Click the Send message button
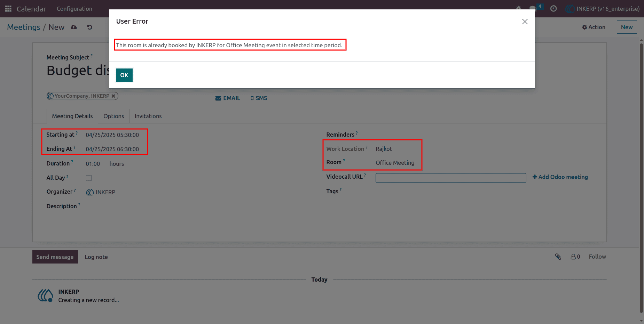The width and height of the screenshot is (644, 324). tap(55, 257)
